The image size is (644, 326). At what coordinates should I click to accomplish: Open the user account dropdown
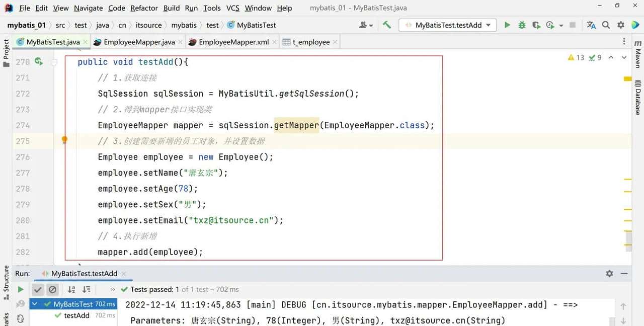click(366, 25)
